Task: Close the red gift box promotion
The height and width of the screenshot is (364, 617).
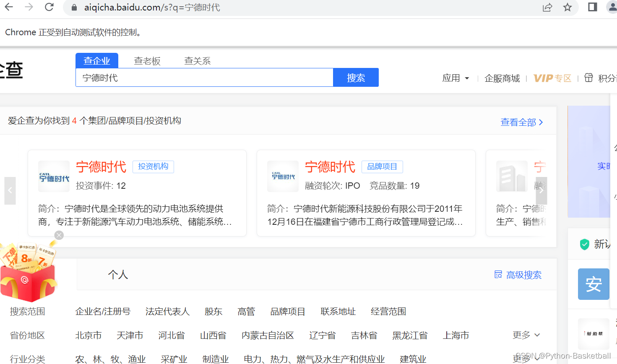Action: (x=59, y=235)
